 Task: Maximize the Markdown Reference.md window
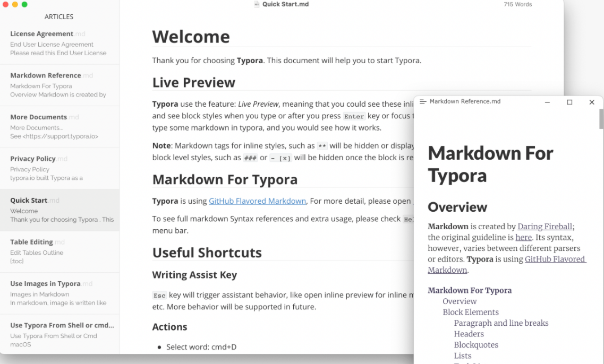pos(569,102)
